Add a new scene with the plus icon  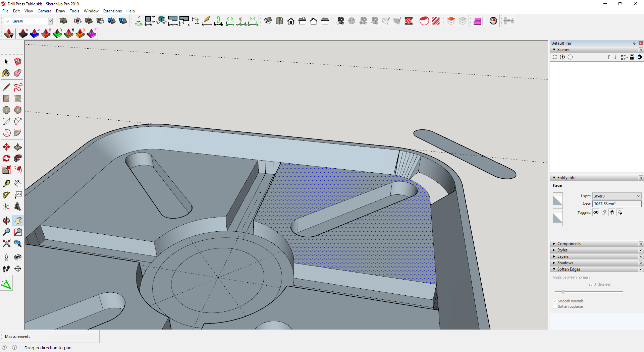click(562, 57)
